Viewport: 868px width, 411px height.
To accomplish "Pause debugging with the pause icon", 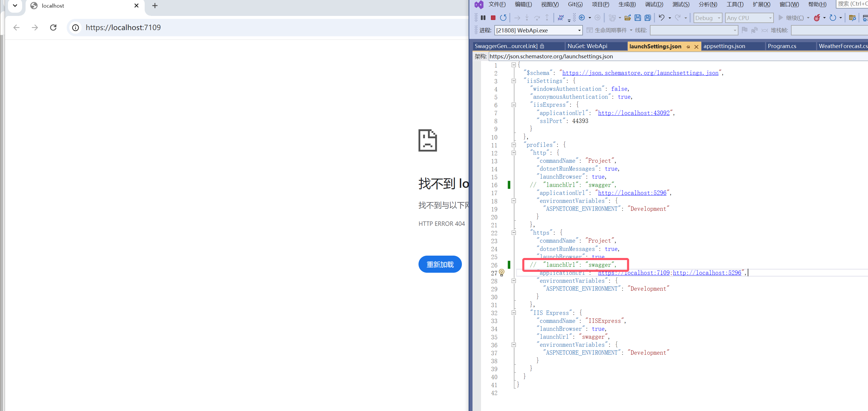I will pyautogui.click(x=483, y=18).
